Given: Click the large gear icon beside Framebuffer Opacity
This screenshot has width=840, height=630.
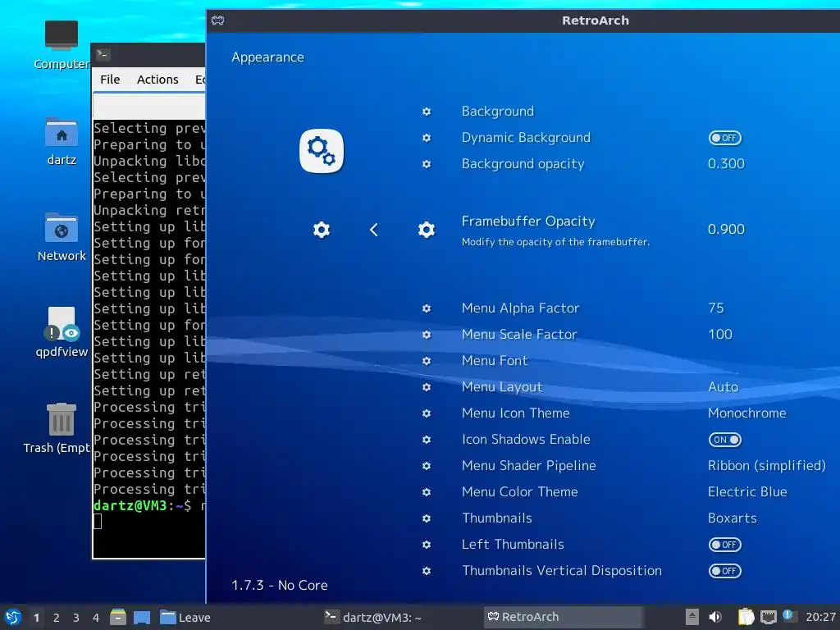Looking at the screenshot, I should pyautogui.click(x=427, y=230).
